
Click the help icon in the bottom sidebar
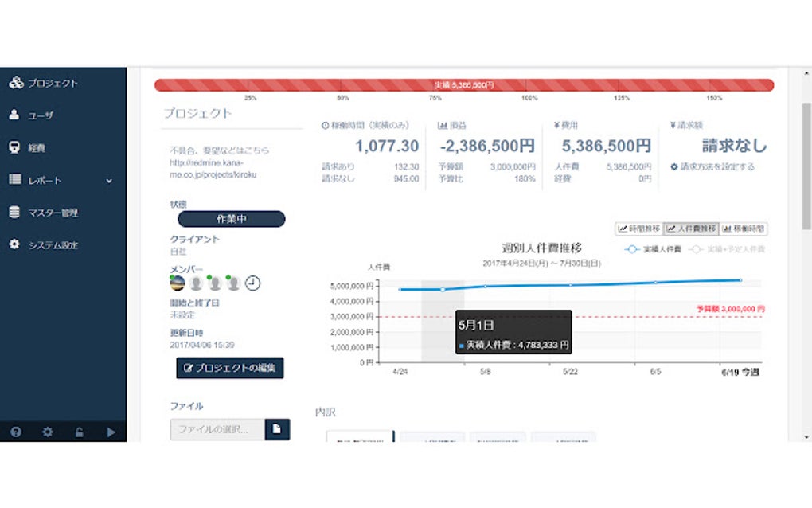coord(17,432)
